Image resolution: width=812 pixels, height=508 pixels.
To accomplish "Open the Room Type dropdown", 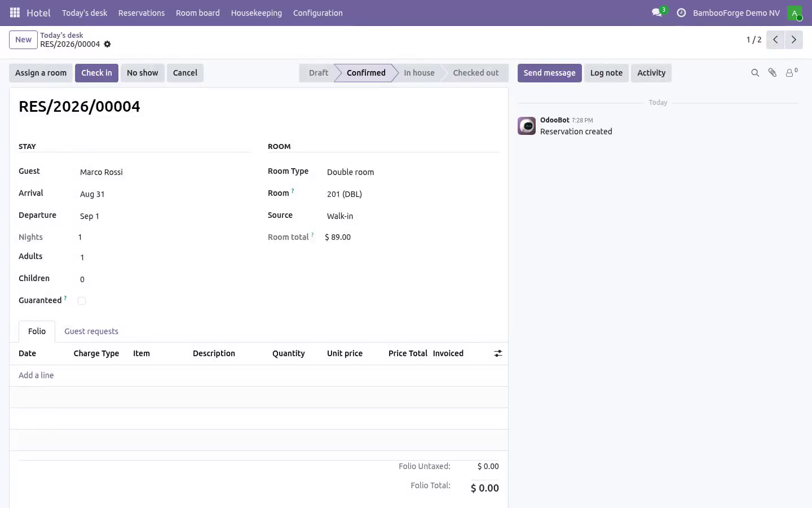I will (412, 172).
